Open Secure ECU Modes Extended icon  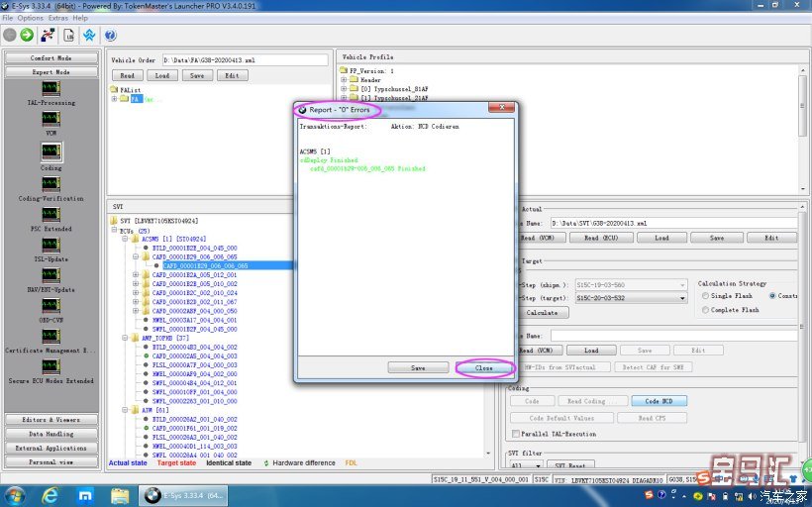click(51, 366)
